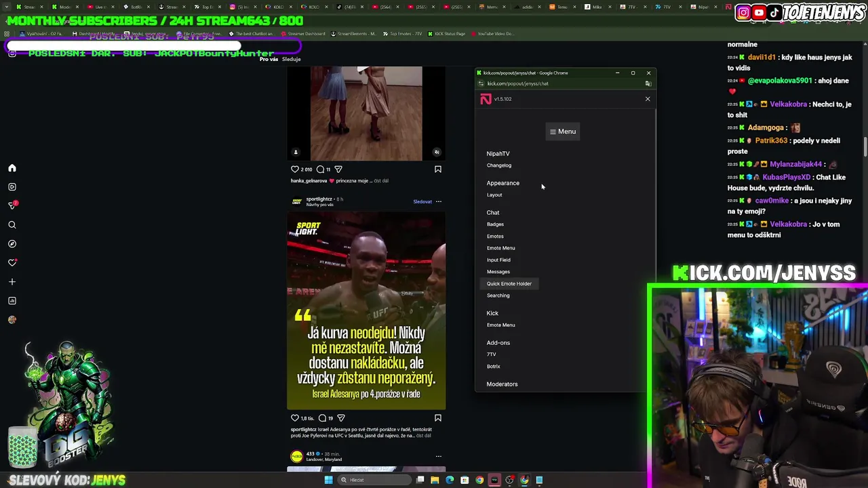Share hanka_gelnarova post via paper plane

coord(338,169)
